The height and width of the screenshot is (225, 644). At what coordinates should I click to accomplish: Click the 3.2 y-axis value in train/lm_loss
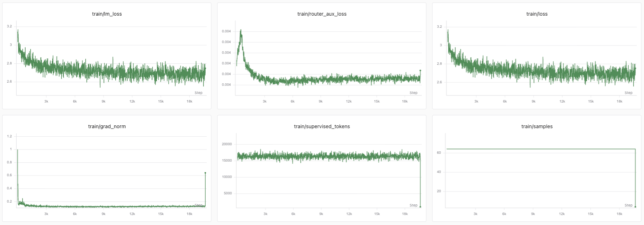(9, 26)
